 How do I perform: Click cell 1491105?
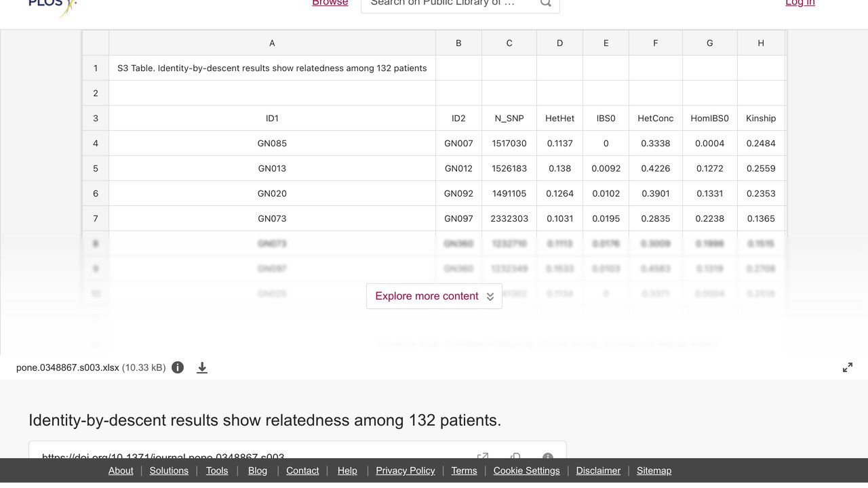pyautogui.click(x=509, y=193)
